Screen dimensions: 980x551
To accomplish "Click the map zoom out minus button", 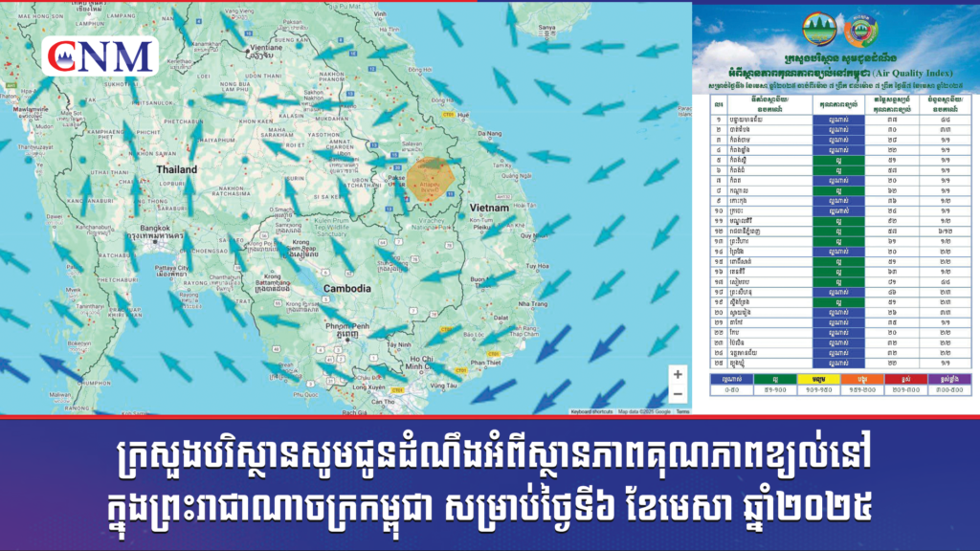I will pyautogui.click(x=678, y=394).
